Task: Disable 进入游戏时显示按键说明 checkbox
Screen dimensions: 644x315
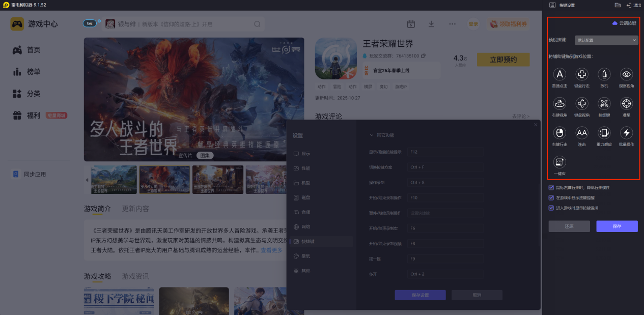Action: click(x=551, y=208)
